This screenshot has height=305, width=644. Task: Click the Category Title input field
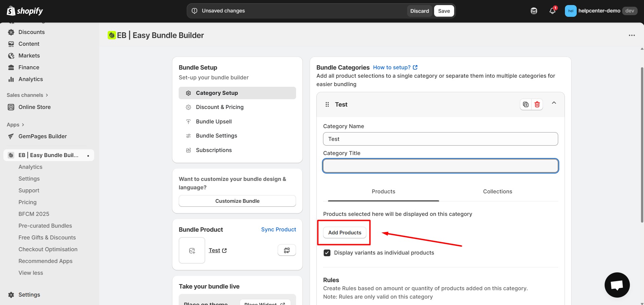pos(440,166)
